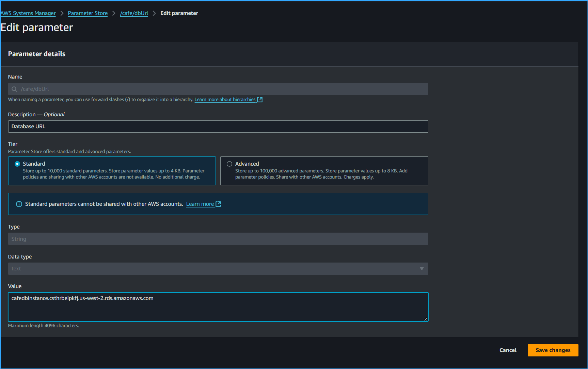Click the /cafe/dbUrl breadcrumb
The width and height of the screenshot is (588, 369).
point(134,13)
